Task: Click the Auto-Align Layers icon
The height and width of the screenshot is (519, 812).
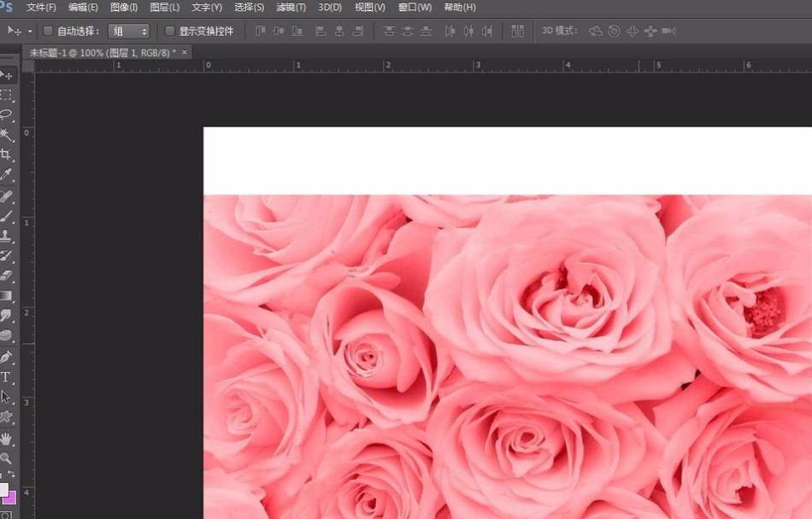Action: (x=517, y=31)
